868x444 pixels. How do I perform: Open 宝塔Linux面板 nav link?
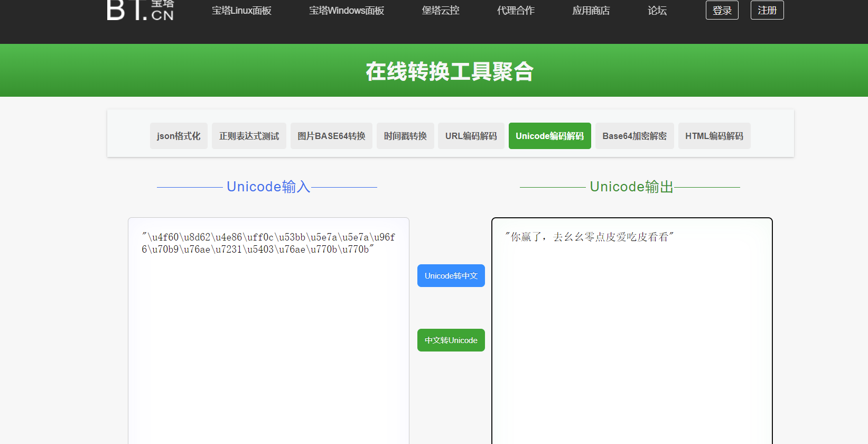(x=241, y=11)
